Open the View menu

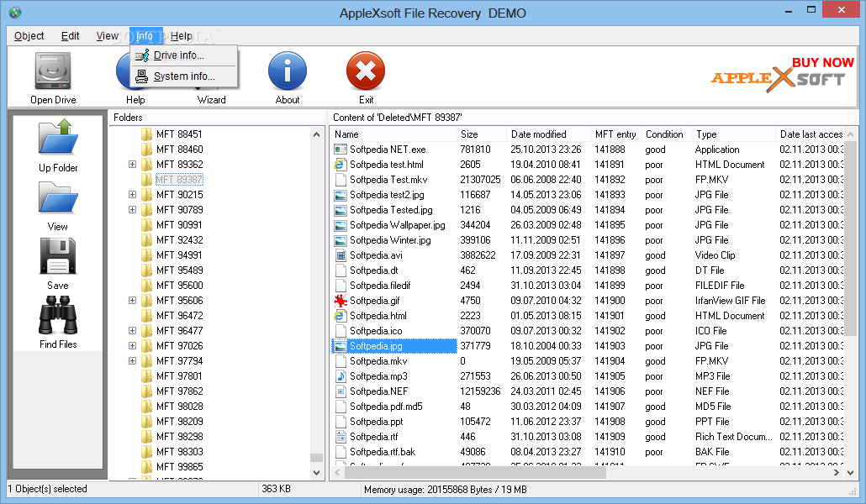point(107,36)
